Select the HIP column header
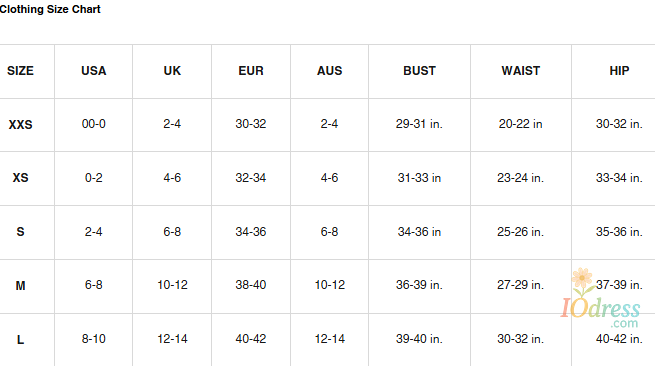661x366 pixels. [x=619, y=70]
